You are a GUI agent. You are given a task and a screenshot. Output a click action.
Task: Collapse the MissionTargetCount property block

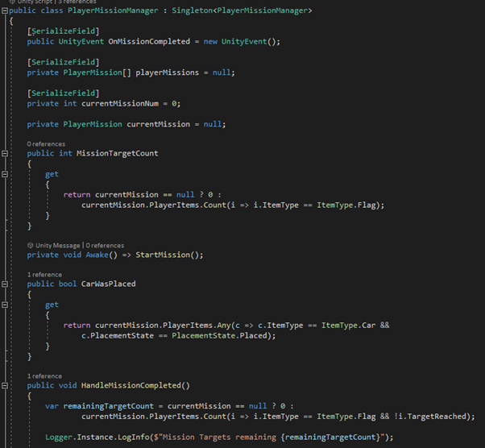[5, 153]
